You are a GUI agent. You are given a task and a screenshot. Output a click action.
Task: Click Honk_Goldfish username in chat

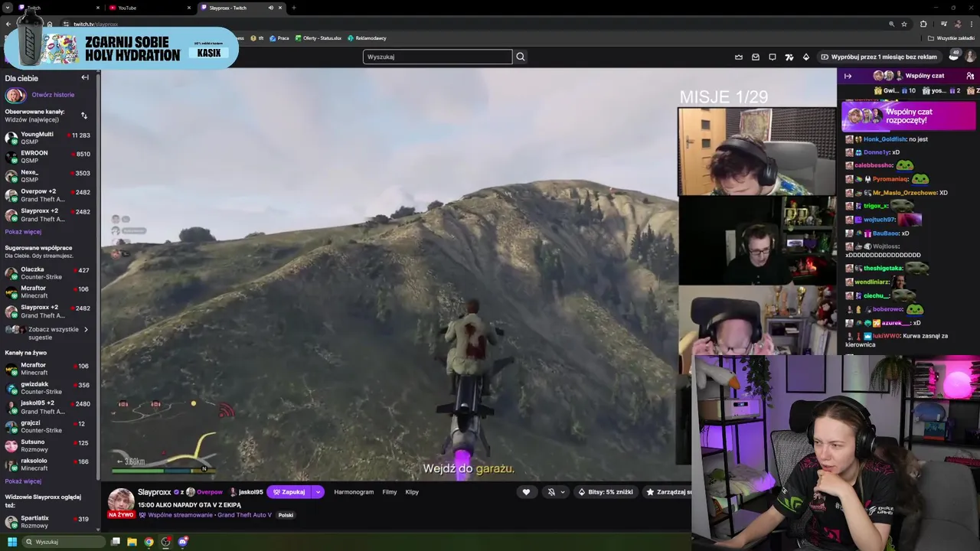coord(884,139)
